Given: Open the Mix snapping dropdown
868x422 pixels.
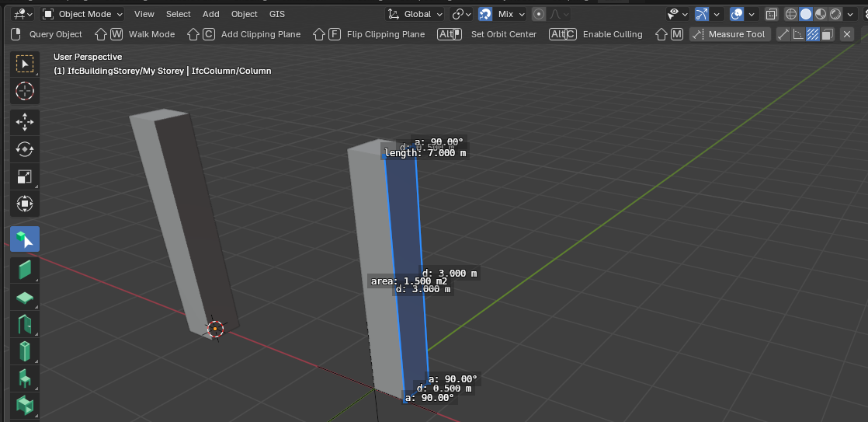Looking at the screenshot, I should point(509,14).
